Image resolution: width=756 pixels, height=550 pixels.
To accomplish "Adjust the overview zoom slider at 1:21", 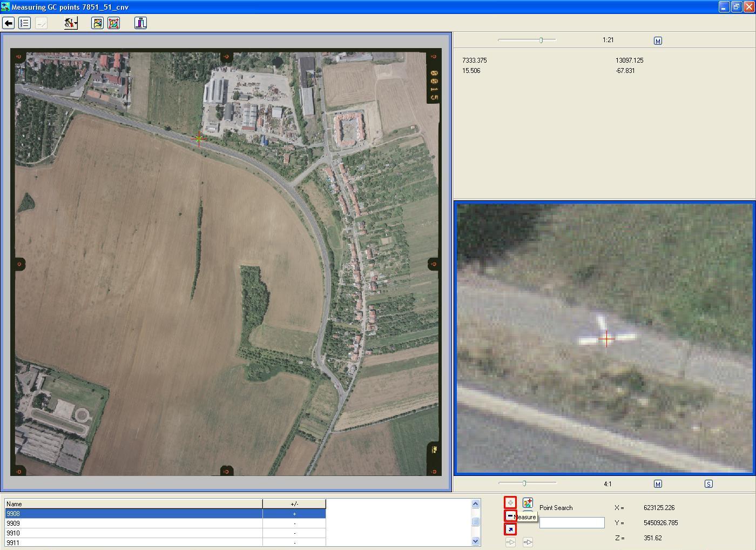I will point(541,40).
